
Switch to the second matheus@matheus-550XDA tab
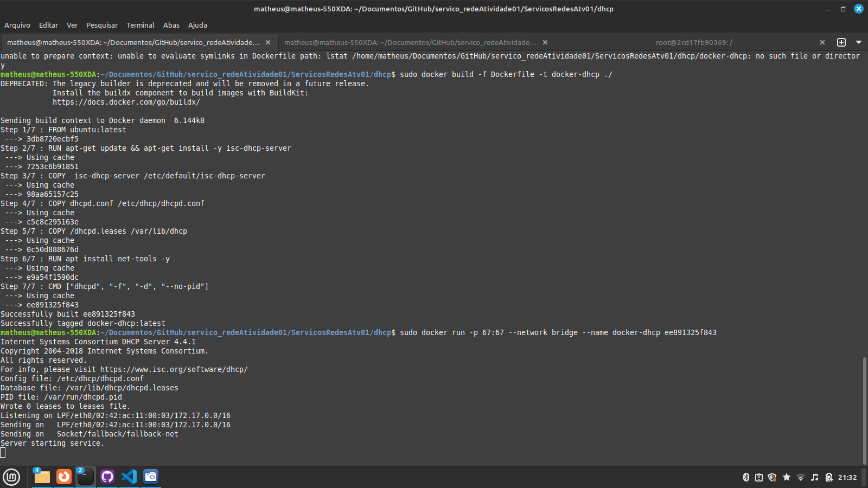[x=410, y=42]
